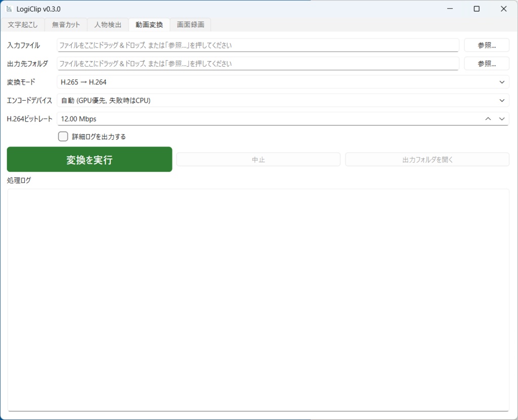
Task: Open the 変換モード dropdown
Action: pyautogui.click(x=283, y=82)
